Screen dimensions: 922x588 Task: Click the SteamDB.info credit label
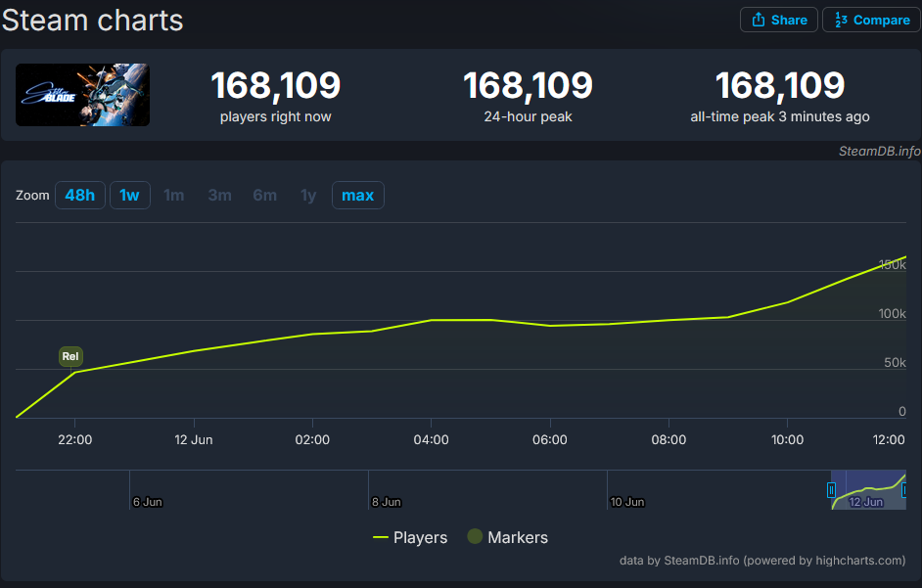pos(880,151)
